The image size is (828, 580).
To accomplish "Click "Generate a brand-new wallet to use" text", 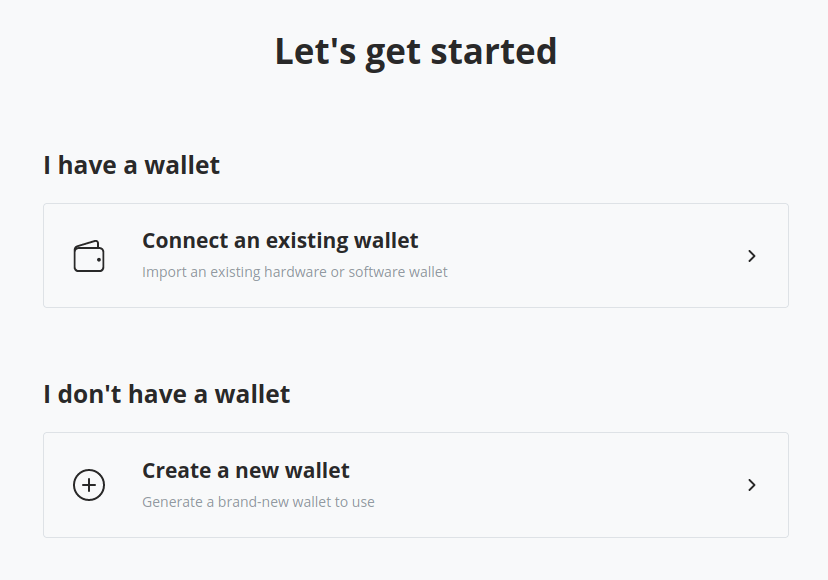I will coord(258,502).
